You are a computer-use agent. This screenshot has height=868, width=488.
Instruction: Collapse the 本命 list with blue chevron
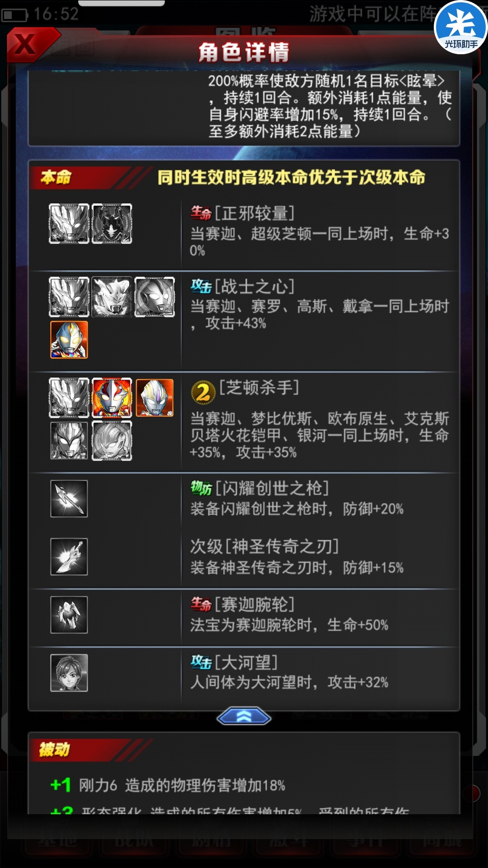pos(244,716)
